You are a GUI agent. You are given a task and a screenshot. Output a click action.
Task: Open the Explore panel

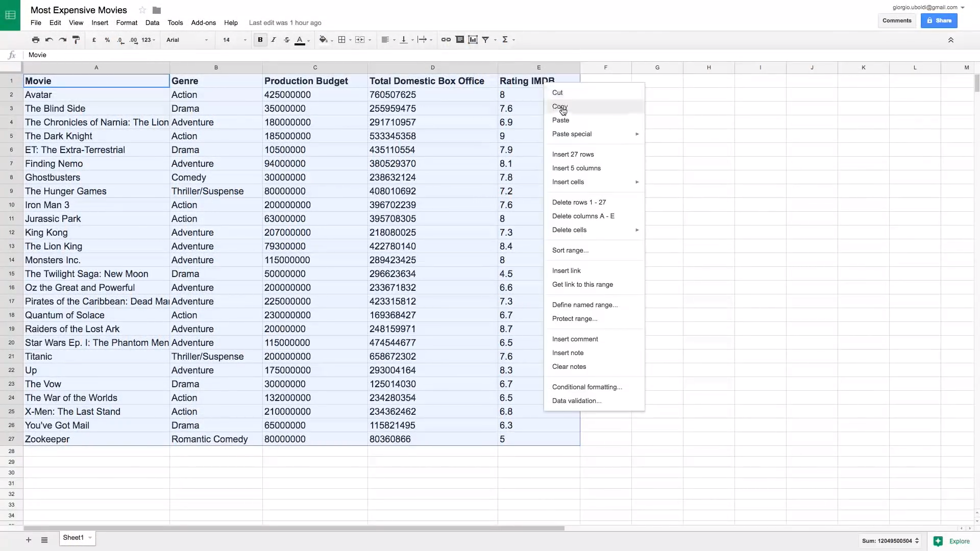(952, 541)
